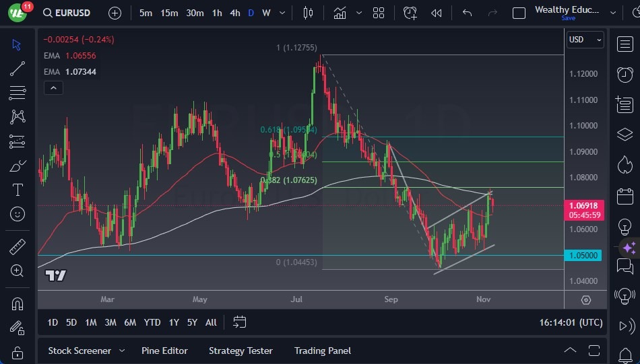Viewport: 640px width, 364px height.
Task: Toggle the fullscreen layout checkbox icon
Action: pyautogui.click(x=519, y=13)
